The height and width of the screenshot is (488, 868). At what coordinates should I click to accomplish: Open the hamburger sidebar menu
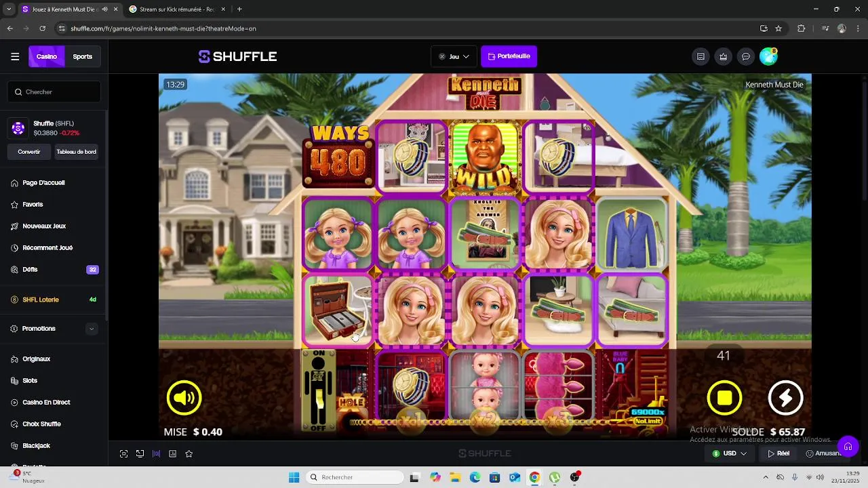tap(15, 57)
